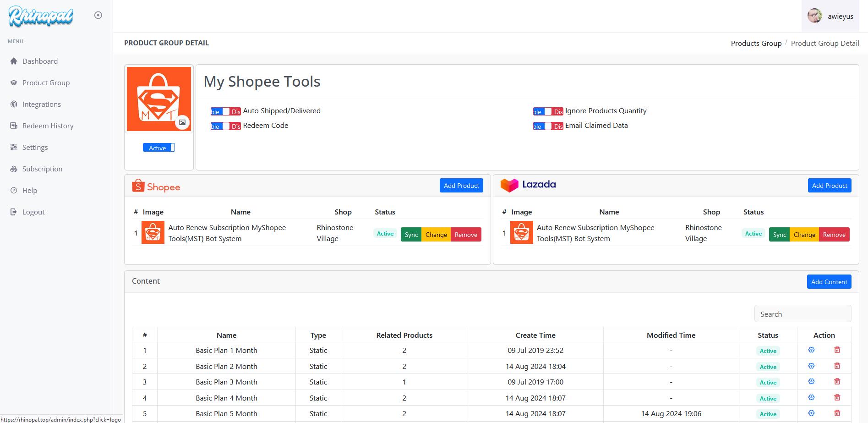Image resolution: width=868 pixels, height=423 pixels.
Task: Click the Redeem History icon
Action: tap(14, 126)
